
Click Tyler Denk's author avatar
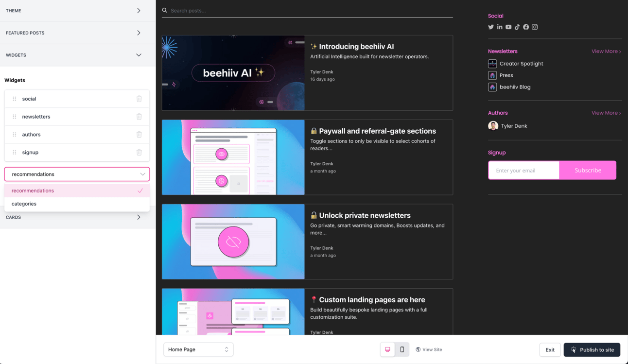tap(493, 126)
